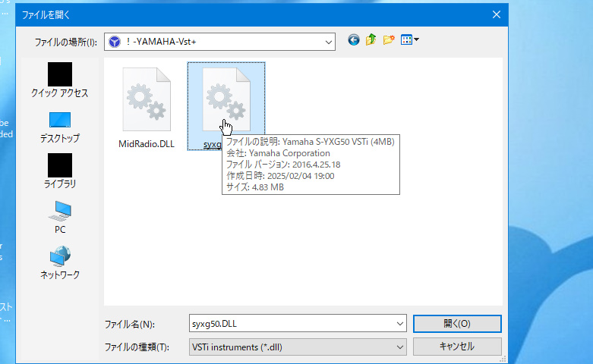Viewport: 593px width, 364px height.
Task: Open Libraries location in sidebar
Action: pyautogui.click(x=60, y=171)
